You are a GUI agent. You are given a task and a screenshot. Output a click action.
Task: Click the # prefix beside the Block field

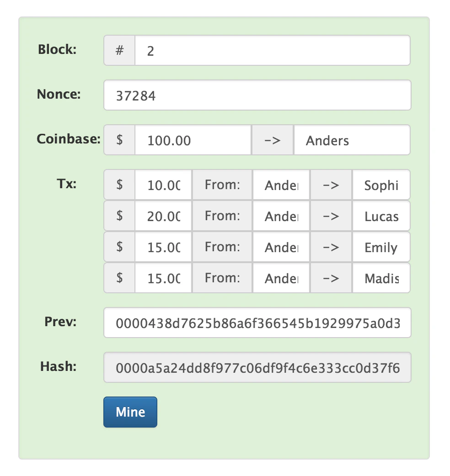119,50
